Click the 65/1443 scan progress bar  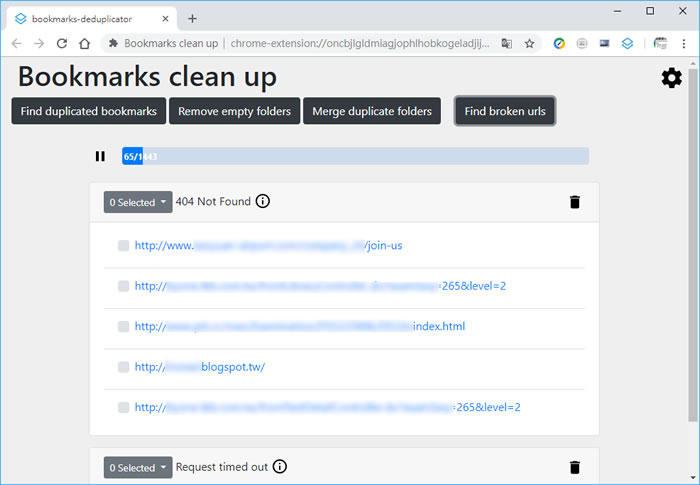pyautogui.click(x=355, y=156)
